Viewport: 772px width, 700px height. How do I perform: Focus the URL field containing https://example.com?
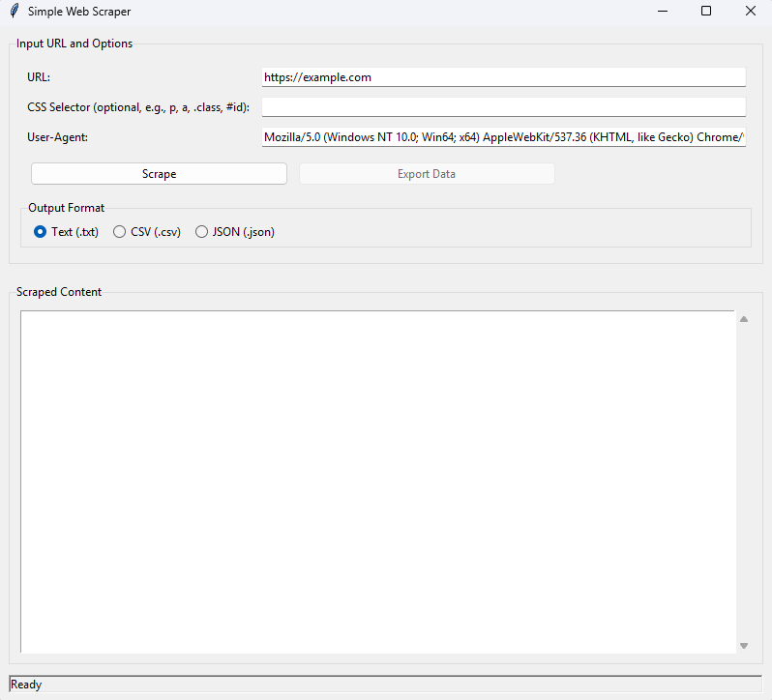pyautogui.click(x=503, y=77)
